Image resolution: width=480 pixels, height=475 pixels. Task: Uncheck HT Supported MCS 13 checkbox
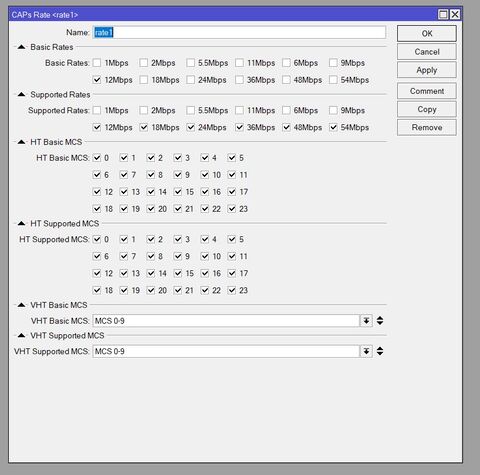124,273
